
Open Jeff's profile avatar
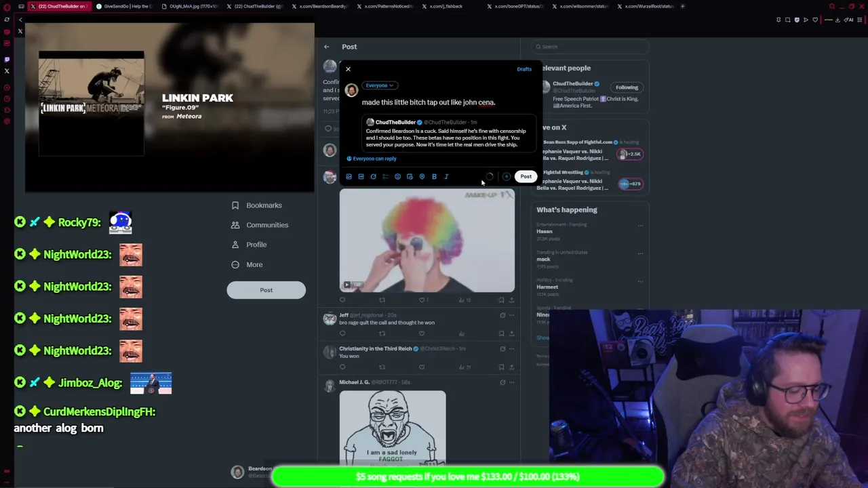point(330,319)
